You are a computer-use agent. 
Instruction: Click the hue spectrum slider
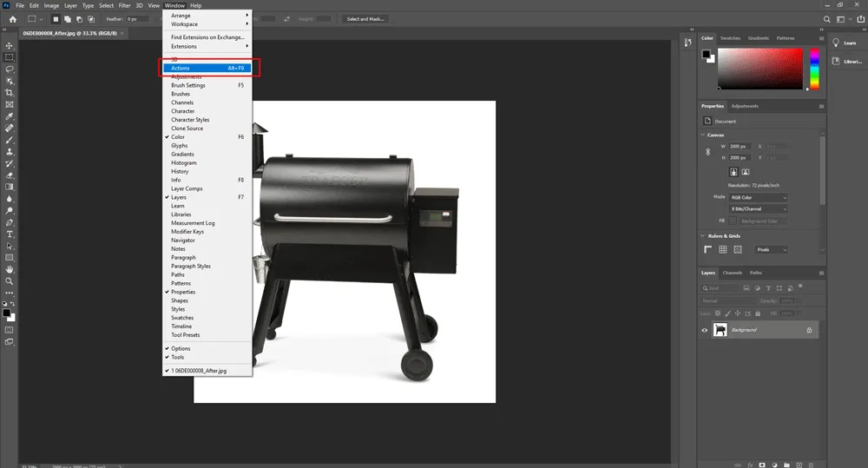[814, 69]
